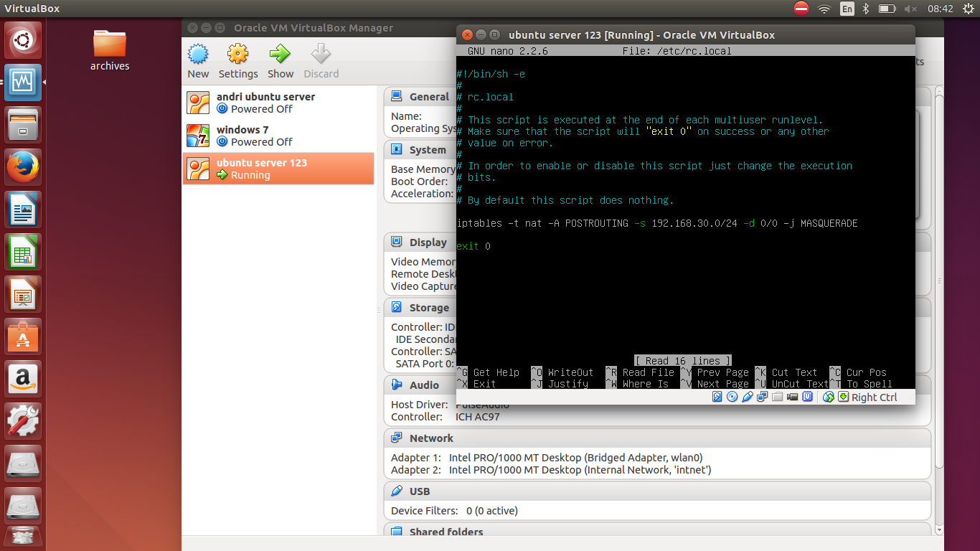Click the VirtualBox title in top panel
This screenshot has height=551, width=980.
coord(32,9)
